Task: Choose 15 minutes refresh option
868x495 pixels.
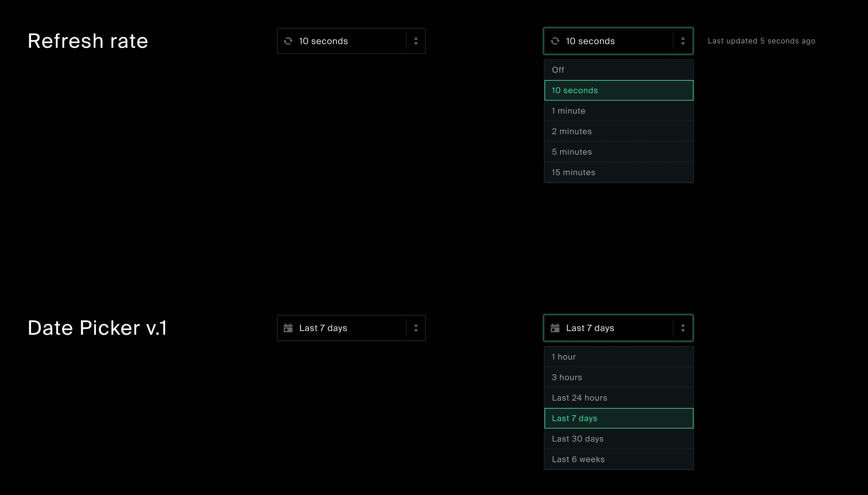Action: click(618, 172)
